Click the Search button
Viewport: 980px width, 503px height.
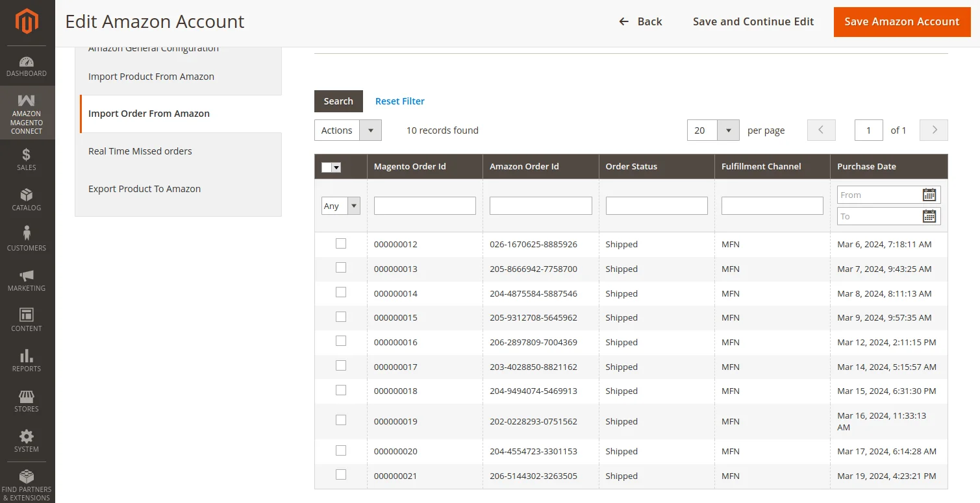pos(338,101)
